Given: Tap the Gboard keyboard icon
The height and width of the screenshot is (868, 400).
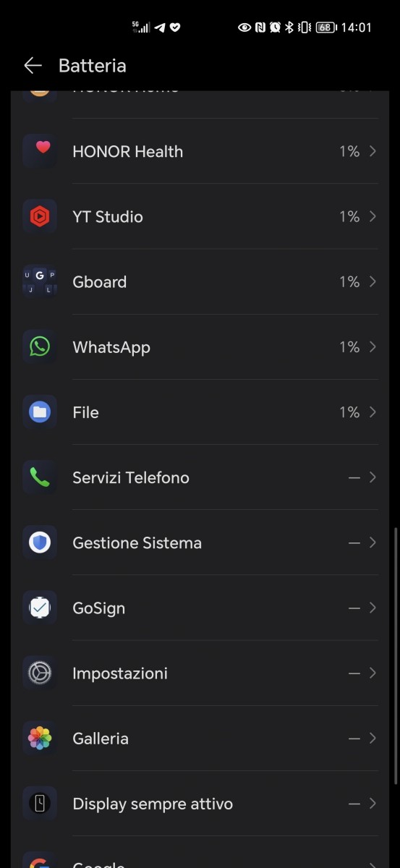Looking at the screenshot, I should [x=40, y=281].
